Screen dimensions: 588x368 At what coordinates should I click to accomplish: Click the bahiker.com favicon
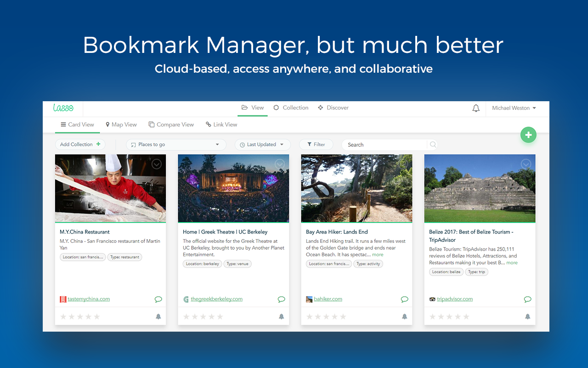tap(309, 299)
